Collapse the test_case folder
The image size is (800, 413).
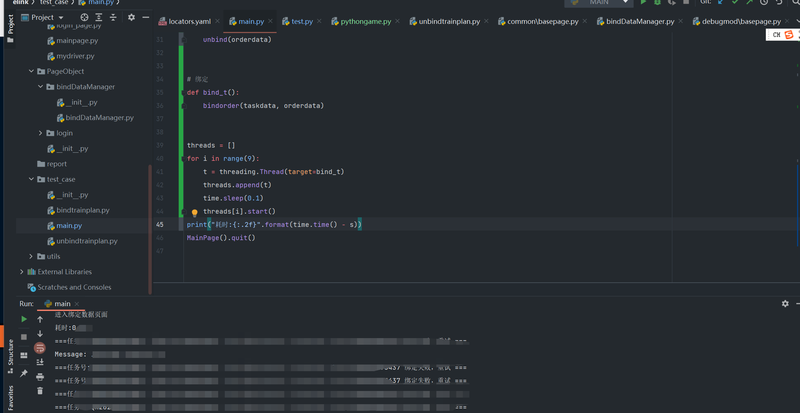pos(32,180)
